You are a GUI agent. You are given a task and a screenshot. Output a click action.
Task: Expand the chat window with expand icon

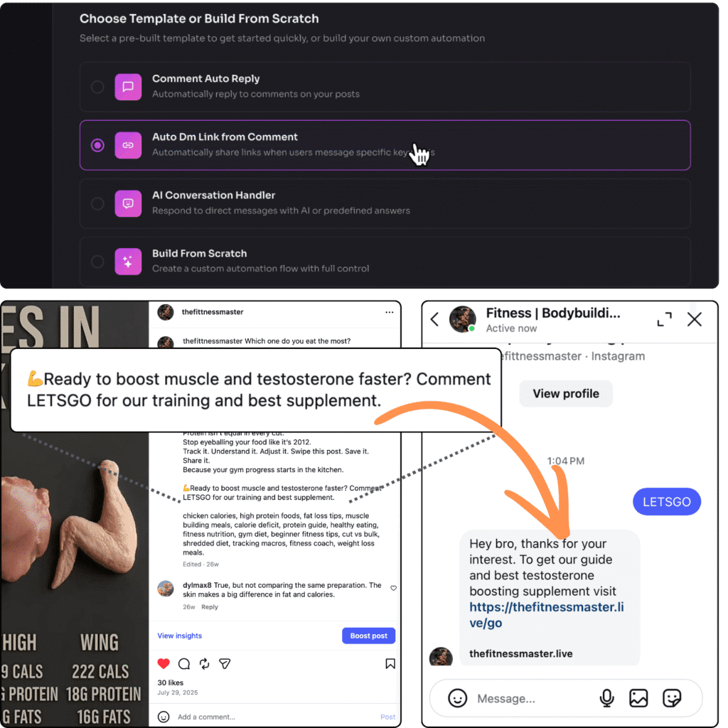click(665, 319)
